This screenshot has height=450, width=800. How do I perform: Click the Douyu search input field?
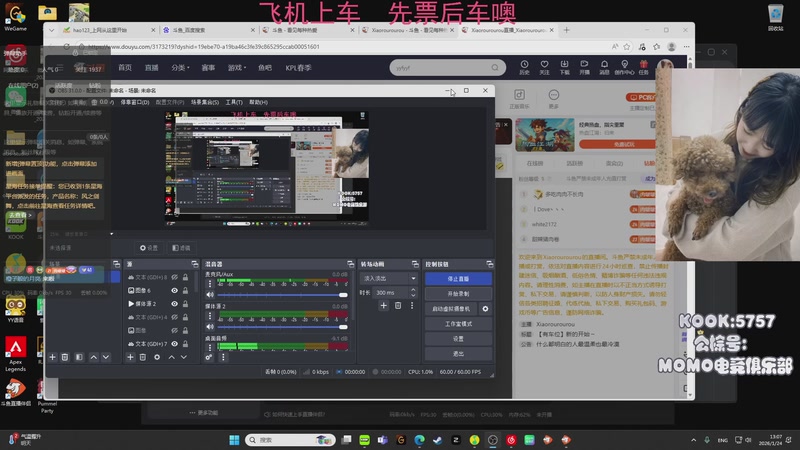(441, 67)
